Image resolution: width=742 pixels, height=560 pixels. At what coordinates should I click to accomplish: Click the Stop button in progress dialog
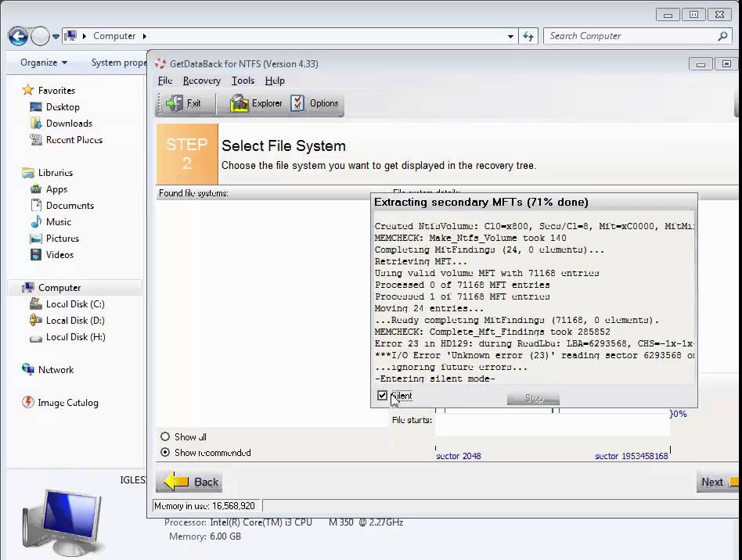(533, 398)
